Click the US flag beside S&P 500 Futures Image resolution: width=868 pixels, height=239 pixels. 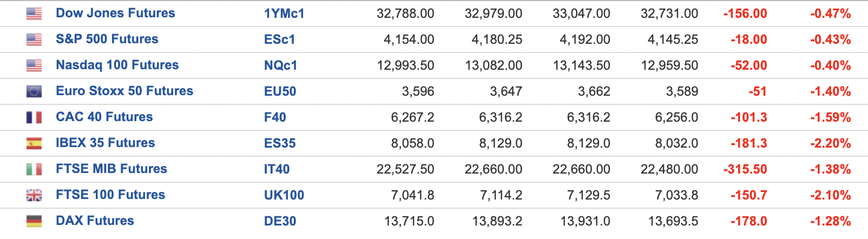coord(34,39)
